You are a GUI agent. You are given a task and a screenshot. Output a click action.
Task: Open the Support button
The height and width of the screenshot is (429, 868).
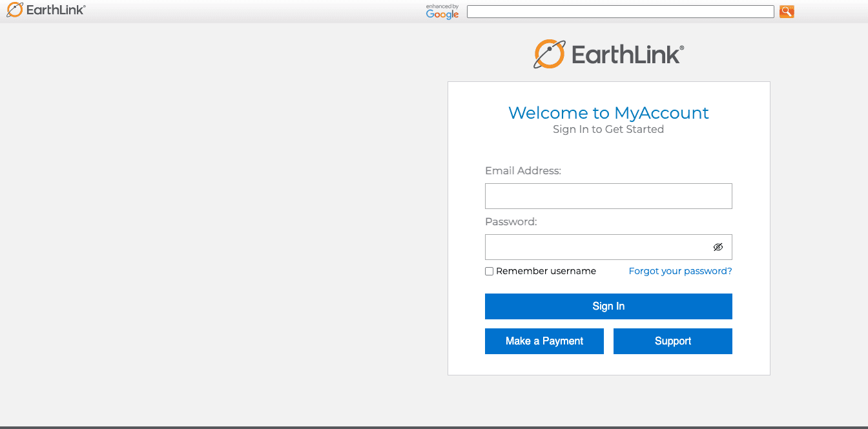coord(673,341)
